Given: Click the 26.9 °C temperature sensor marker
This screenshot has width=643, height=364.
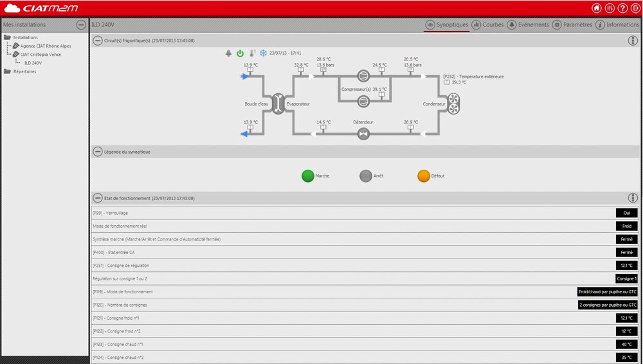Looking at the screenshot, I should click(410, 127).
